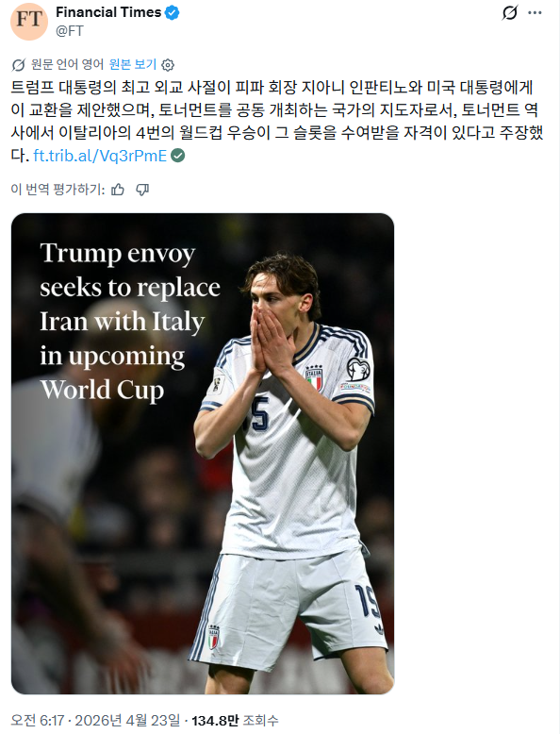The width and height of the screenshot is (560, 734).
Task: Rate translation with thumbs up
Action: pyautogui.click(x=118, y=190)
